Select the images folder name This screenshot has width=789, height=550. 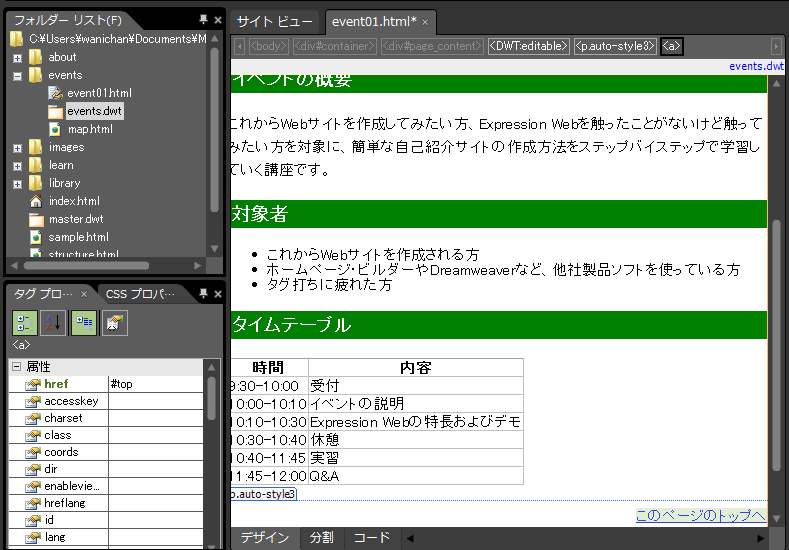[x=66, y=147]
